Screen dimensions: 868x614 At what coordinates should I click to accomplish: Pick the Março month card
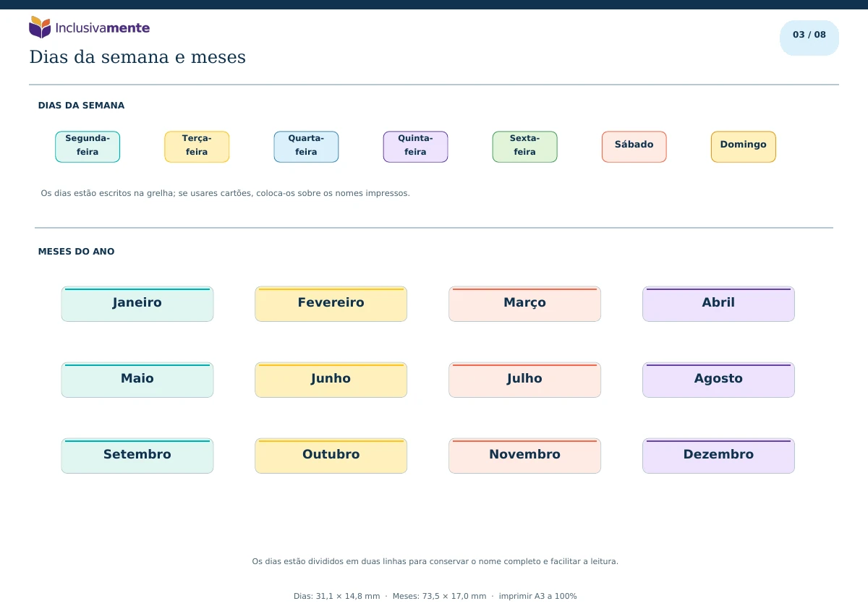(x=524, y=304)
